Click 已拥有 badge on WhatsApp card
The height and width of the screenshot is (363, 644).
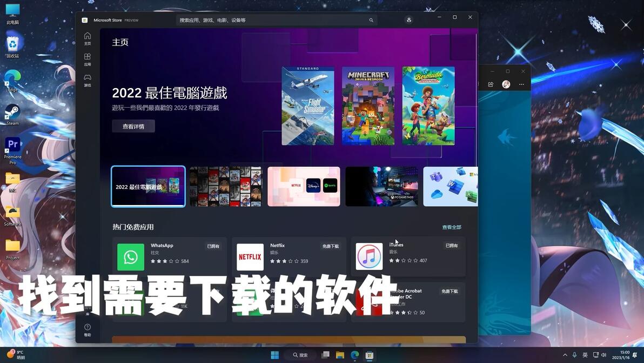(213, 246)
